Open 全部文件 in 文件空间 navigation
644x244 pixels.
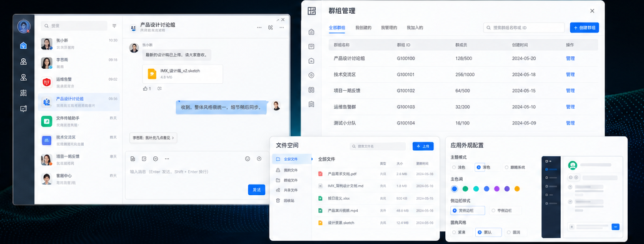[x=291, y=159]
